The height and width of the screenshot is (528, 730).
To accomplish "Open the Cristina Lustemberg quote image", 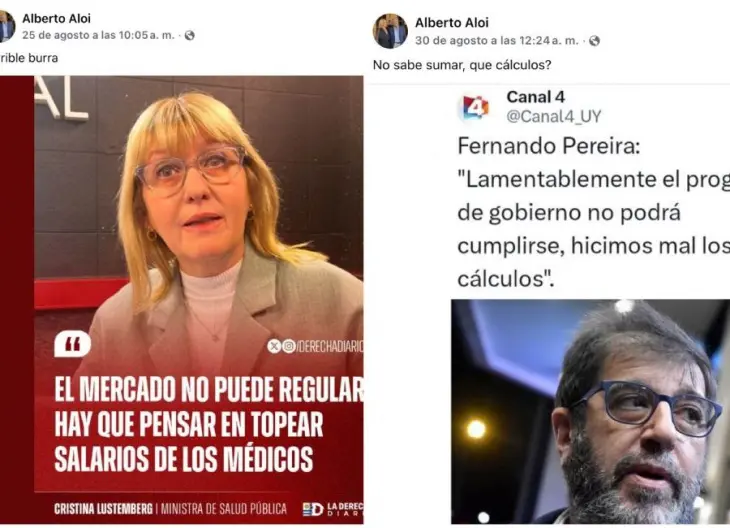I will tap(182, 300).
